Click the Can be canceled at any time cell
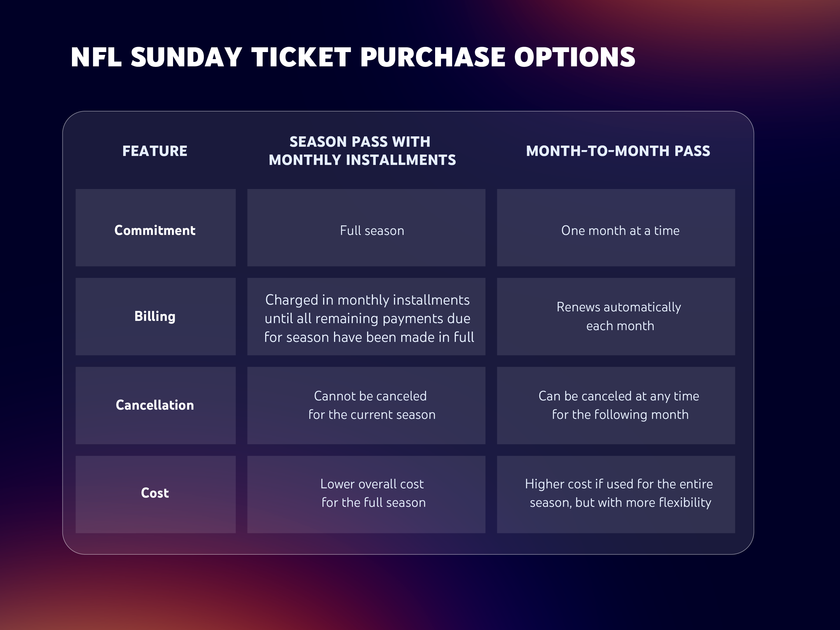Viewport: 840px width, 630px height. tap(619, 405)
